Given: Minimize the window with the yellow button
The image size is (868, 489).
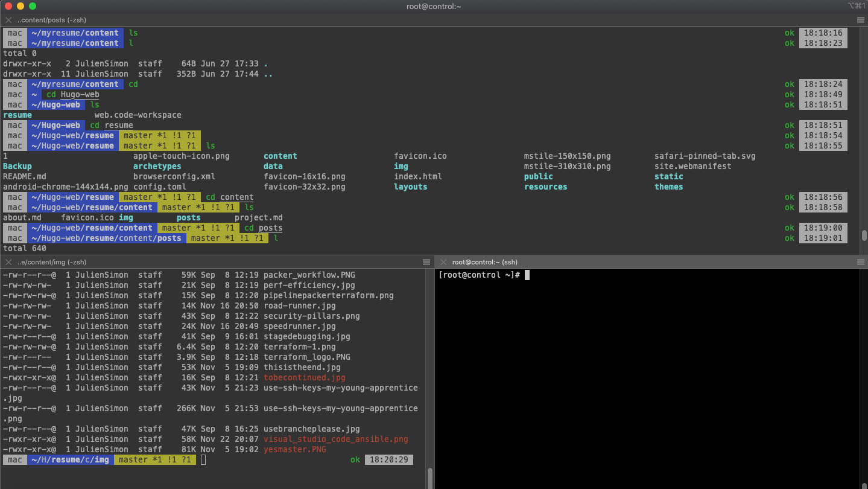Looking at the screenshot, I should (x=20, y=6).
